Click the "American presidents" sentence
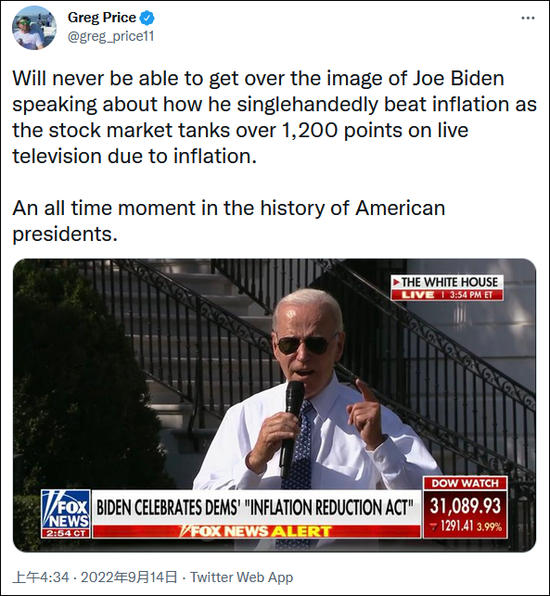The height and width of the screenshot is (596, 550). [x=228, y=221]
